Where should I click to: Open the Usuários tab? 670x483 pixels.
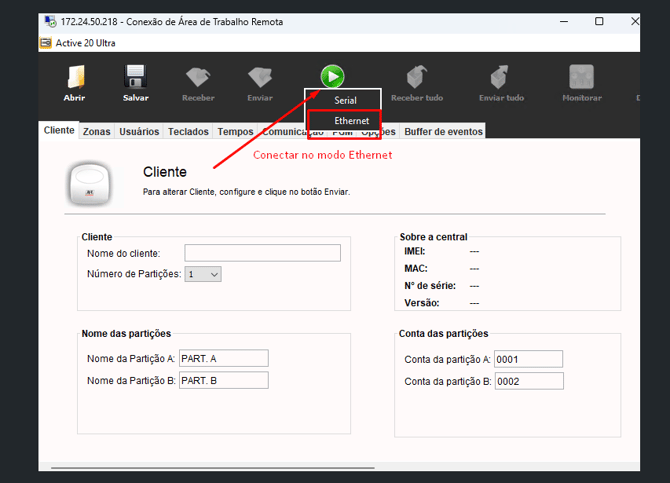point(139,132)
